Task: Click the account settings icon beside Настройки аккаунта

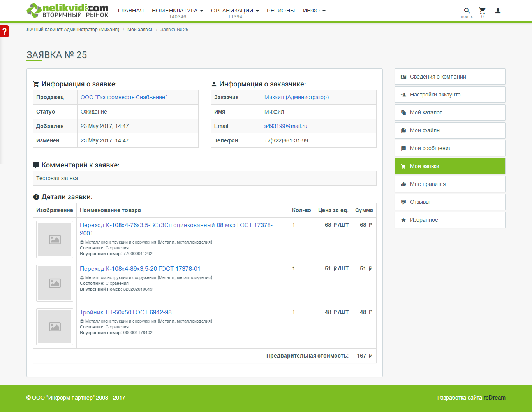Action: coord(403,95)
